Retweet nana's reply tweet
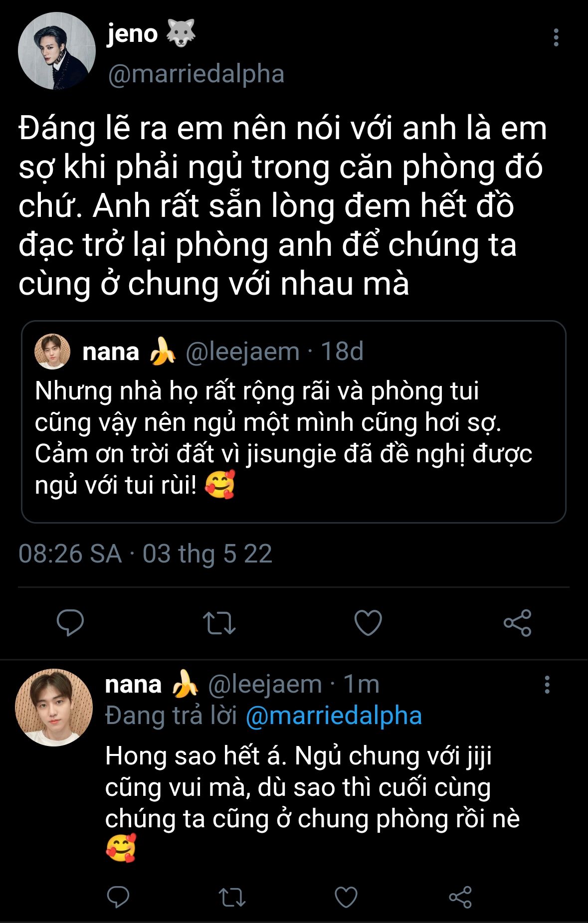588x923 pixels. [x=232, y=897]
